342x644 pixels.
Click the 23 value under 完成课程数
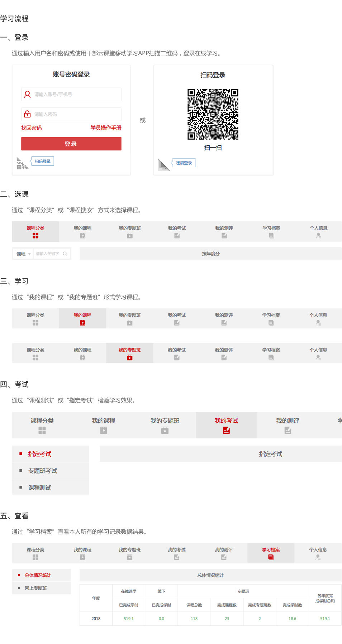click(x=227, y=619)
